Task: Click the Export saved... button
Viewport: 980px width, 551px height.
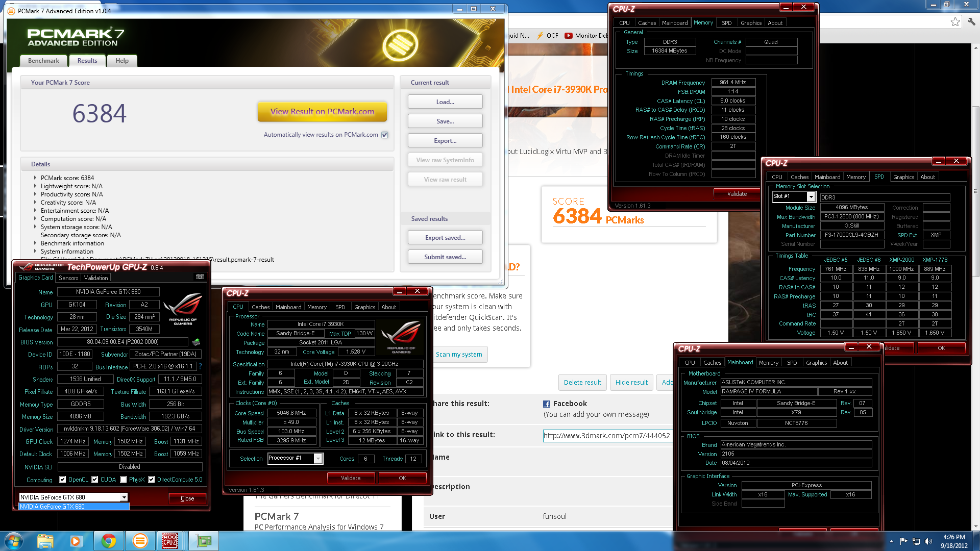Action: click(x=445, y=238)
